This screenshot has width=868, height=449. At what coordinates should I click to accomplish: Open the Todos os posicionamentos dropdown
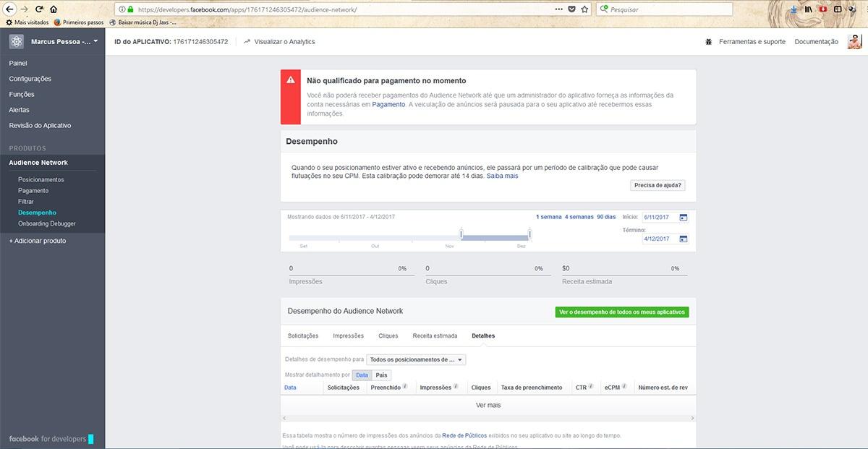[x=416, y=359]
